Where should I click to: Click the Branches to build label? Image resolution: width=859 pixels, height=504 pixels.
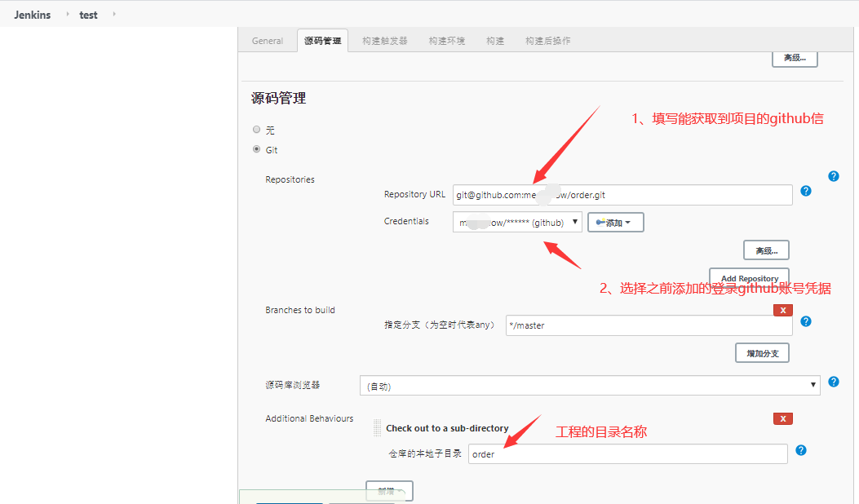[300, 310]
